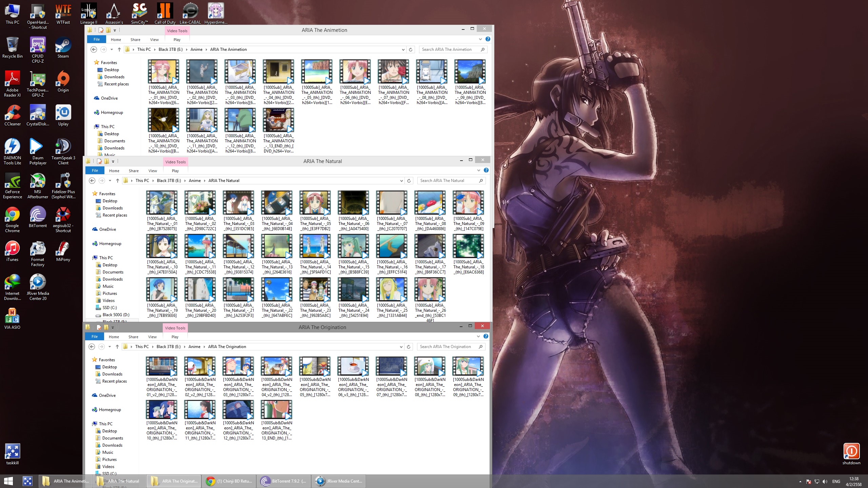Open the recent locations dropdown in ARIA The Origination
Screen dimensions: 868x488
coord(110,347)
